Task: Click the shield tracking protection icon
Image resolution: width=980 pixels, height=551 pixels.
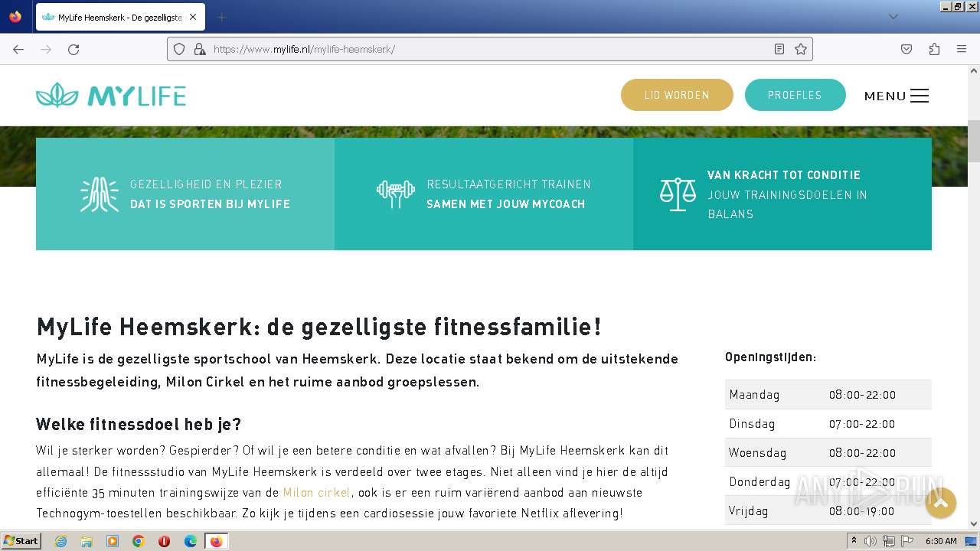Action: pos(179,49)
